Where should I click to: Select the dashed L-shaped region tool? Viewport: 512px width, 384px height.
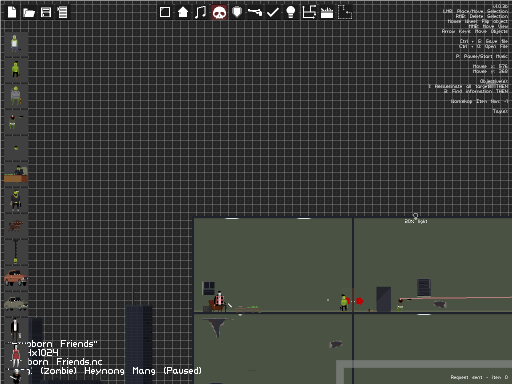(x=345, y=12)
